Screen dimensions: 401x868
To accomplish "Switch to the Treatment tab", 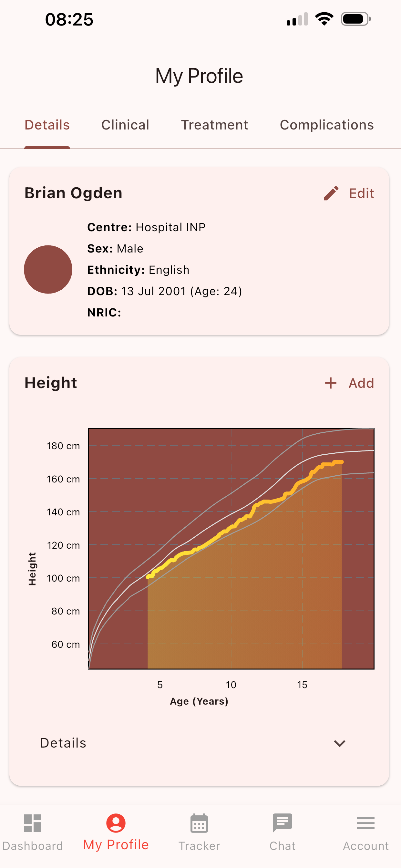I will pos(215,125).
